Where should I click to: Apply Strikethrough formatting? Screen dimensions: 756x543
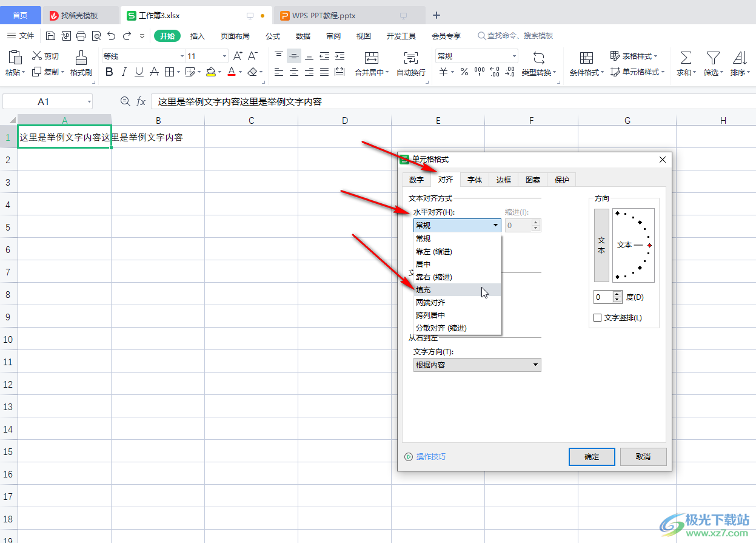[154, 72]
